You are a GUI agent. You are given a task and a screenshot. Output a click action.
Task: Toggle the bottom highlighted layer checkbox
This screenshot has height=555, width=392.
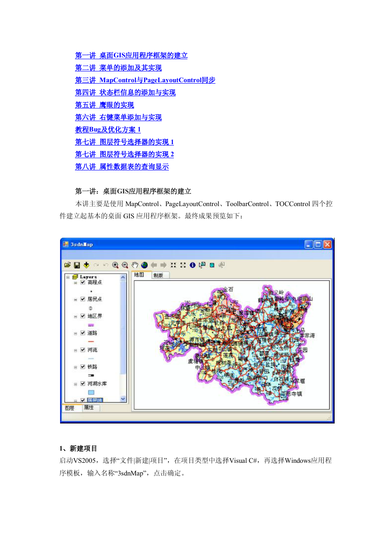click(83, 400)
